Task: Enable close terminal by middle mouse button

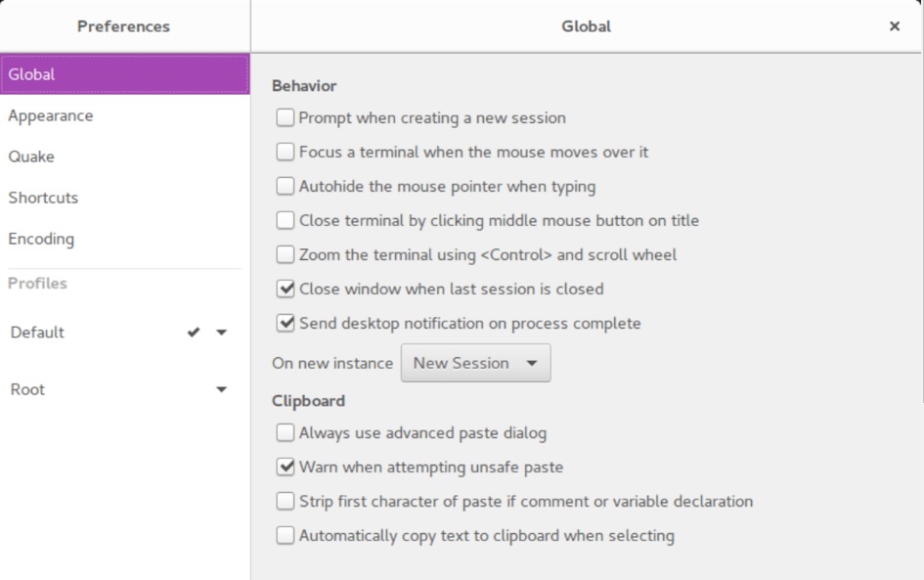Action: tap(285, 220)
